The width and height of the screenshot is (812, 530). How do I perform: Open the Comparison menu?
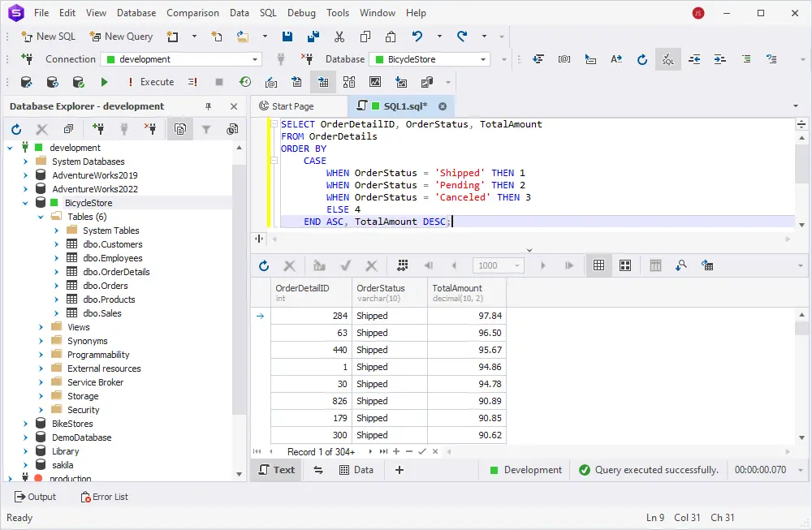click(x=192, y=13)
